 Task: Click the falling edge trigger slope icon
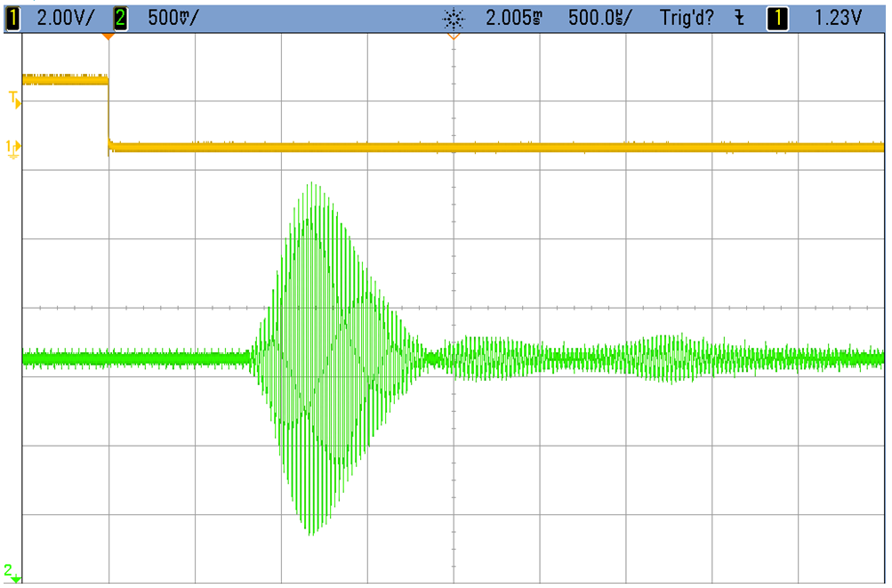pos(739,18)
